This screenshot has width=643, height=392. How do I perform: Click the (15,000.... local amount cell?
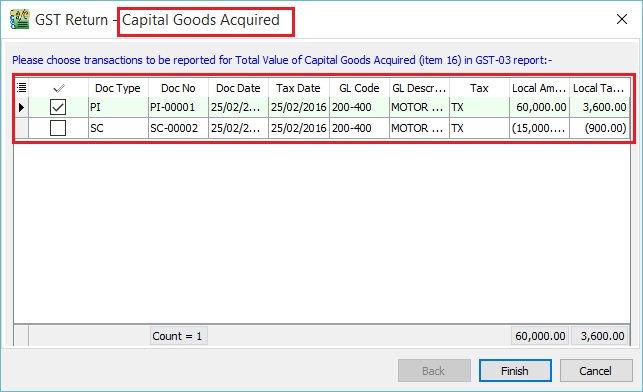(539, 128)
